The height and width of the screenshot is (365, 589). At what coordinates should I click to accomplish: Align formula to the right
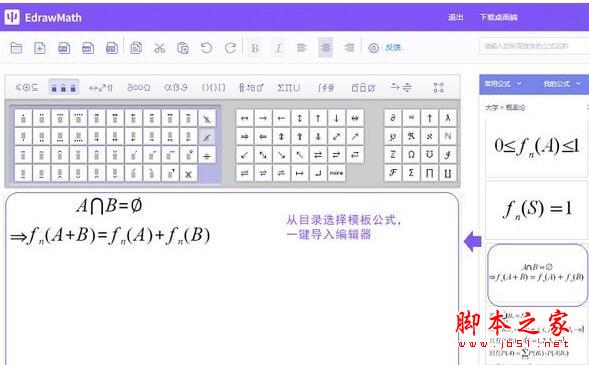tap(349, 48)
